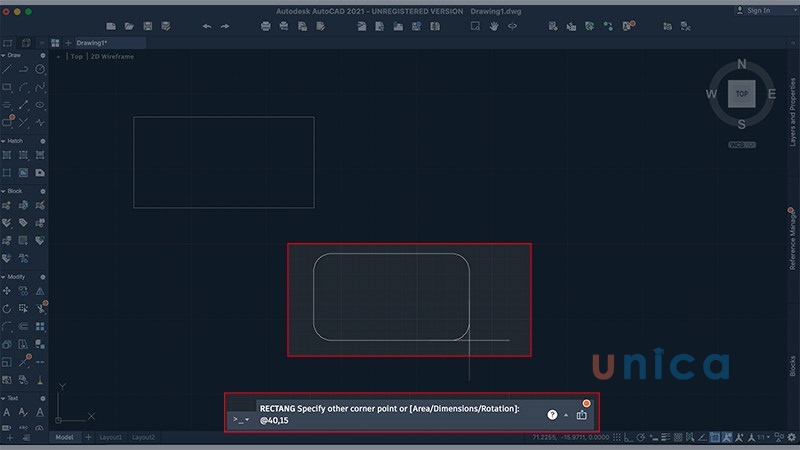Open the Layers and Properties side panel
The image size is (800, 450).
click(x=792, y=112)
